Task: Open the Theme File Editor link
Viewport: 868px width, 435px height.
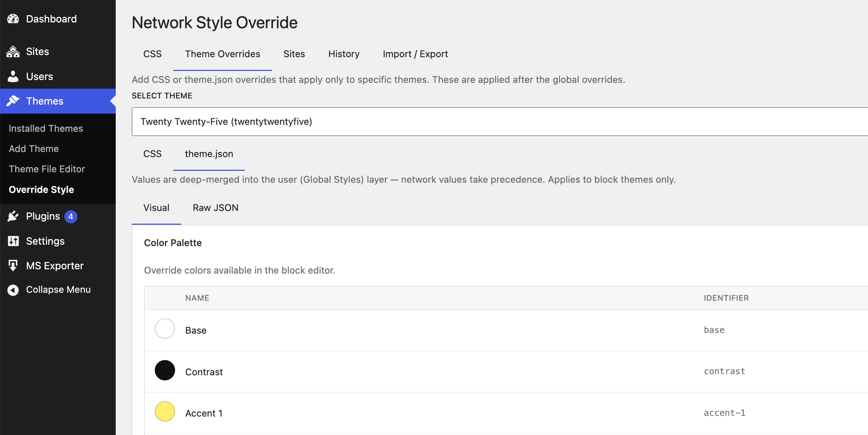Action: coord(47,169)
